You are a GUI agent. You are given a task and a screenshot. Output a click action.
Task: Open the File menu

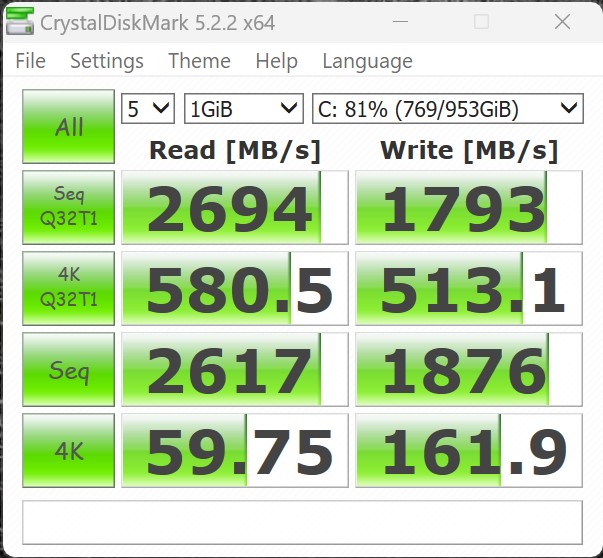[30, 61]
